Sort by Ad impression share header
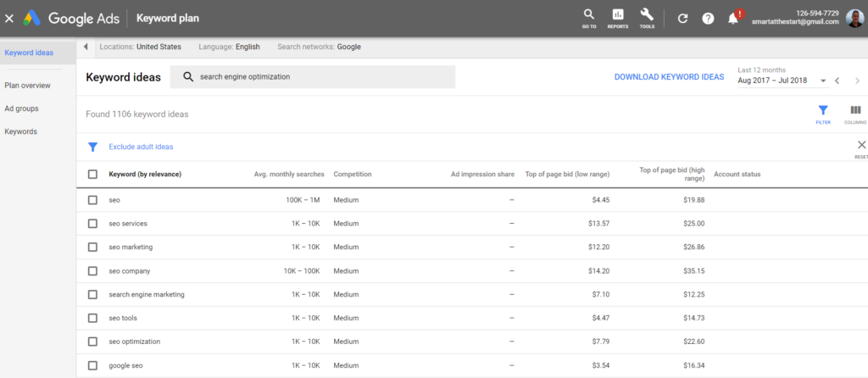Viewport: 868px width, 378px height. coord(482,175)
